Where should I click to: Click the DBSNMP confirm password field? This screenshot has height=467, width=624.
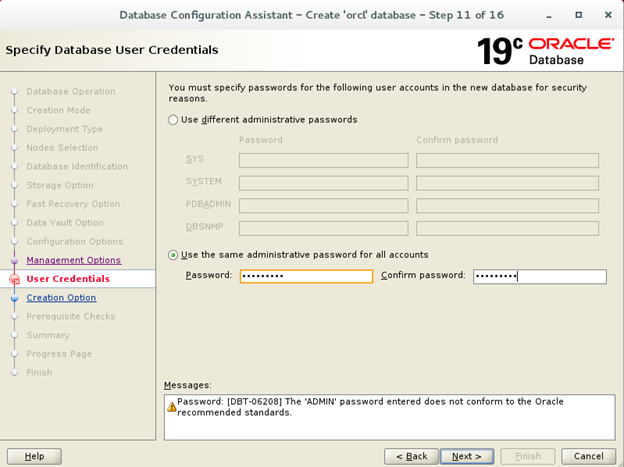pyautogui.click(x=507, y=229)
